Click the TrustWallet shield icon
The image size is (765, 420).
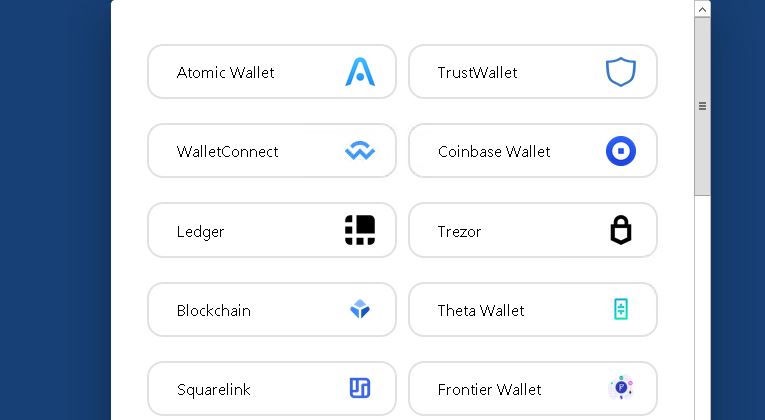coord(621,72)
